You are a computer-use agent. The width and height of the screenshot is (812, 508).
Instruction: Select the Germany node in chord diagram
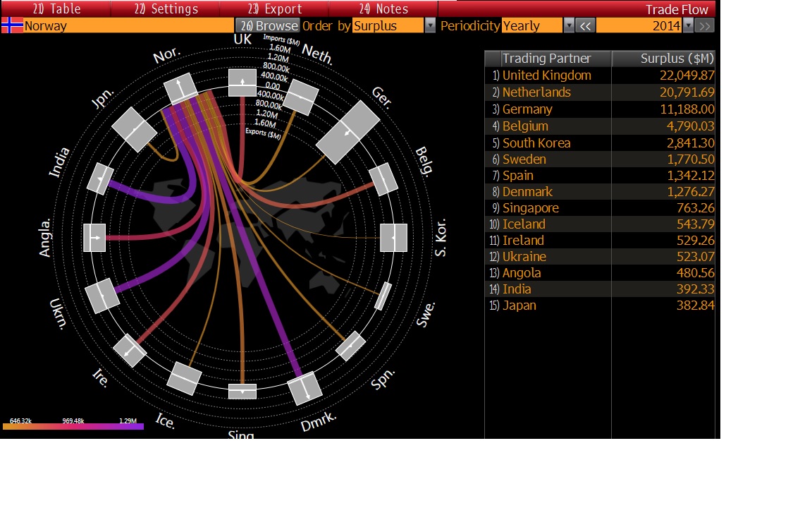(347, 132)
